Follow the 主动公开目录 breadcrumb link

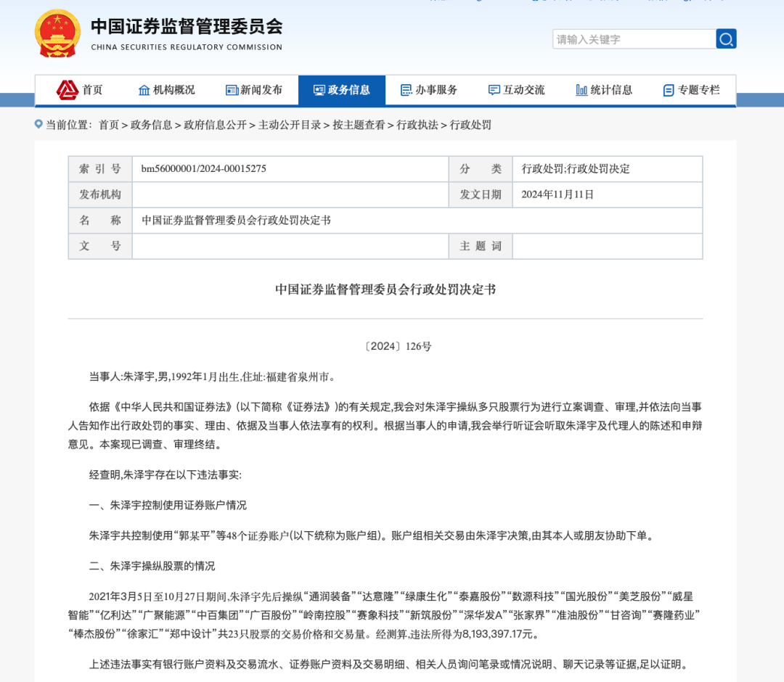coord(290,125)
